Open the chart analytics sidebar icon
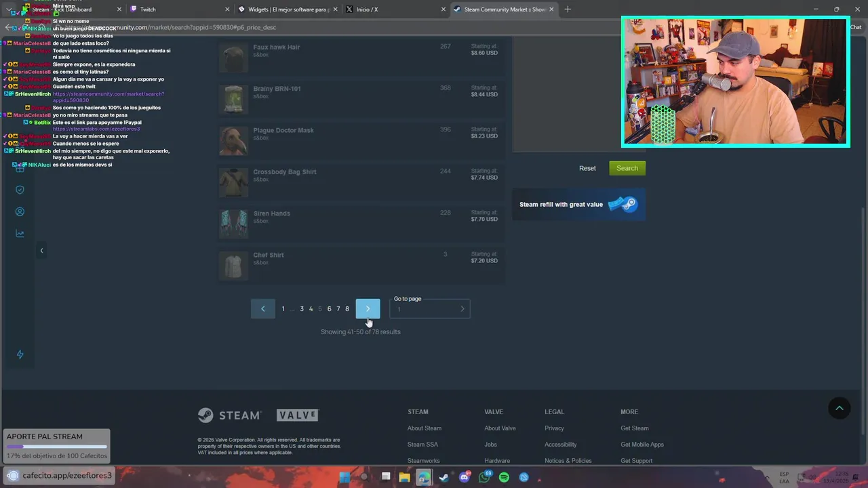 pyautogui.click(x=20, y=234)
